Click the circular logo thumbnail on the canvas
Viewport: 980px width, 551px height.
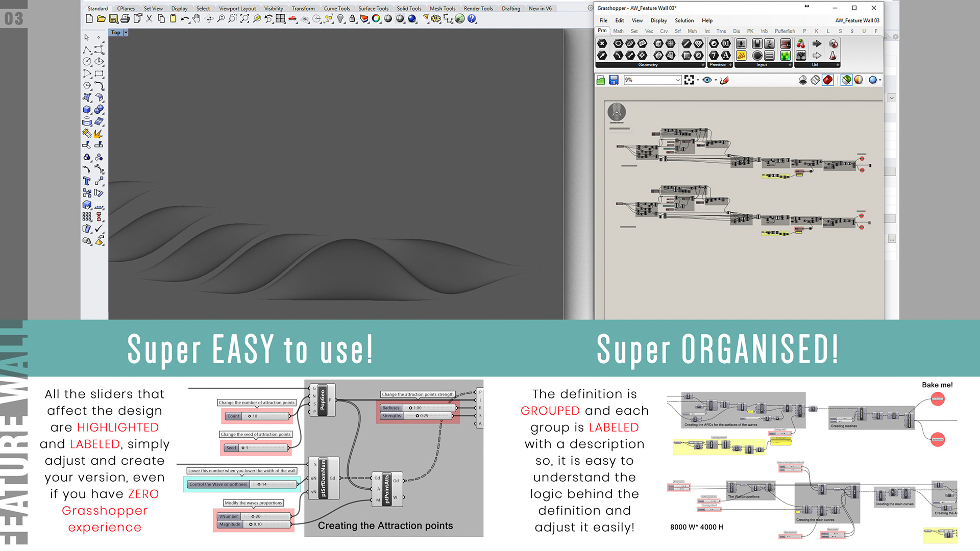(x=617, y=112)
